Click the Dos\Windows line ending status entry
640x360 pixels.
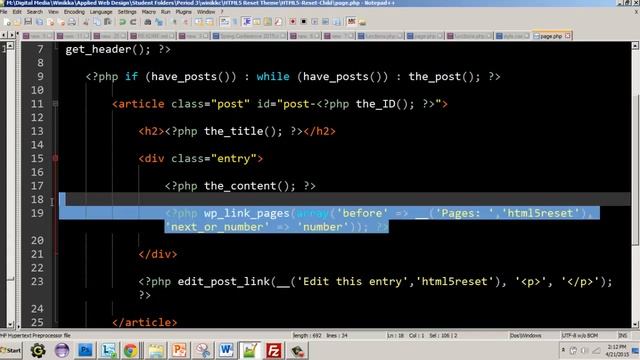[x=525, y=336]
